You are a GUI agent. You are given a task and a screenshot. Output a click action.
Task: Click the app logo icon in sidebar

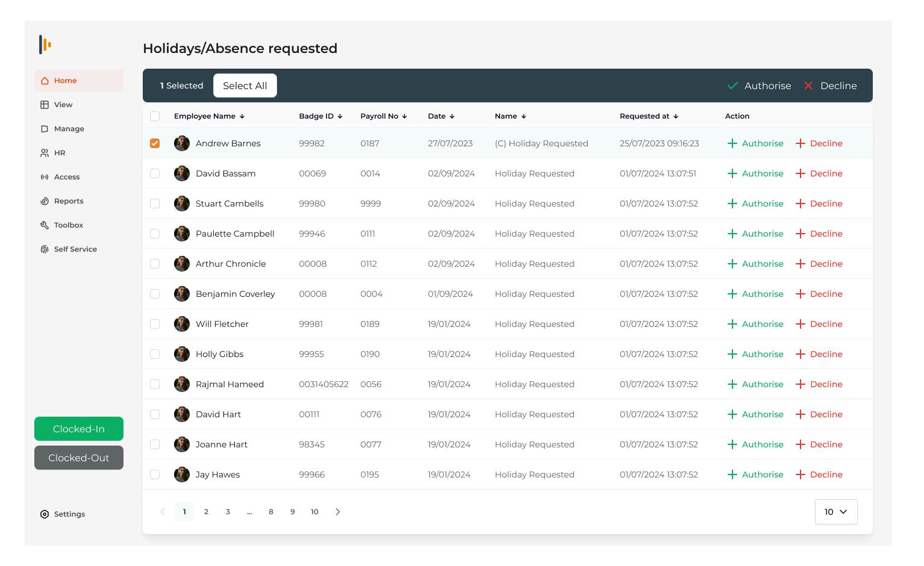45,45
